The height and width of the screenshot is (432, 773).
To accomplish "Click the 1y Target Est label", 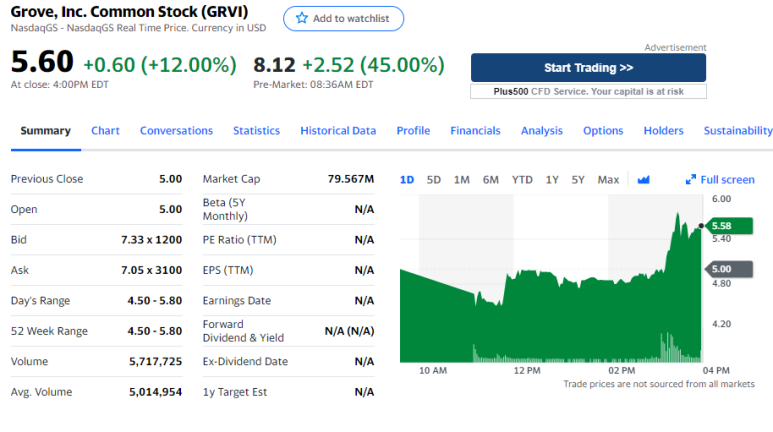I will (235, 392).
